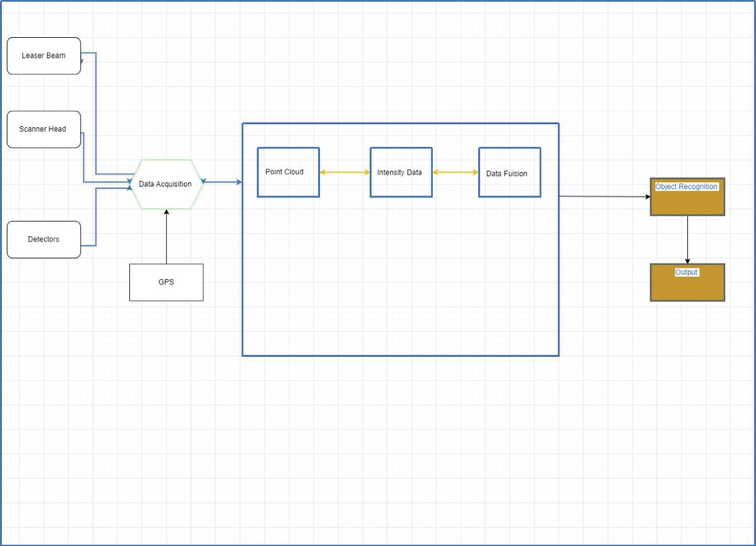Click the "GPS" text

(x=166, y=282)
